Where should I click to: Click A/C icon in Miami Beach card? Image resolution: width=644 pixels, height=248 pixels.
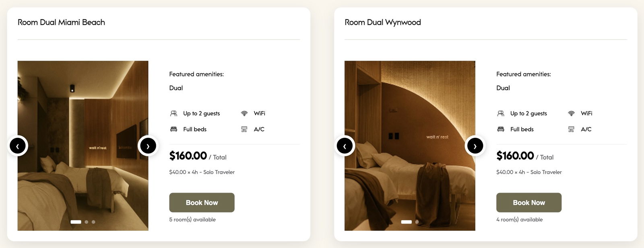tap(244, 129)
